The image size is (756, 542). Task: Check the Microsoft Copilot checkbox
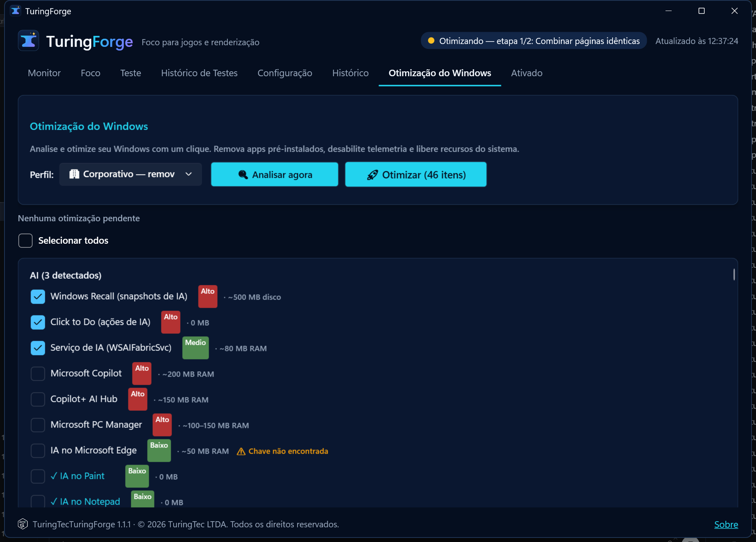(x=38, y=373)
